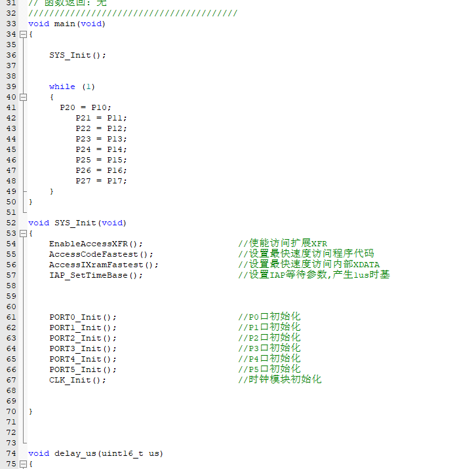Click the comment //P0口初始化
Image resolution: width=476 pixels, height=469 pixels.
(x=269, y=317)
